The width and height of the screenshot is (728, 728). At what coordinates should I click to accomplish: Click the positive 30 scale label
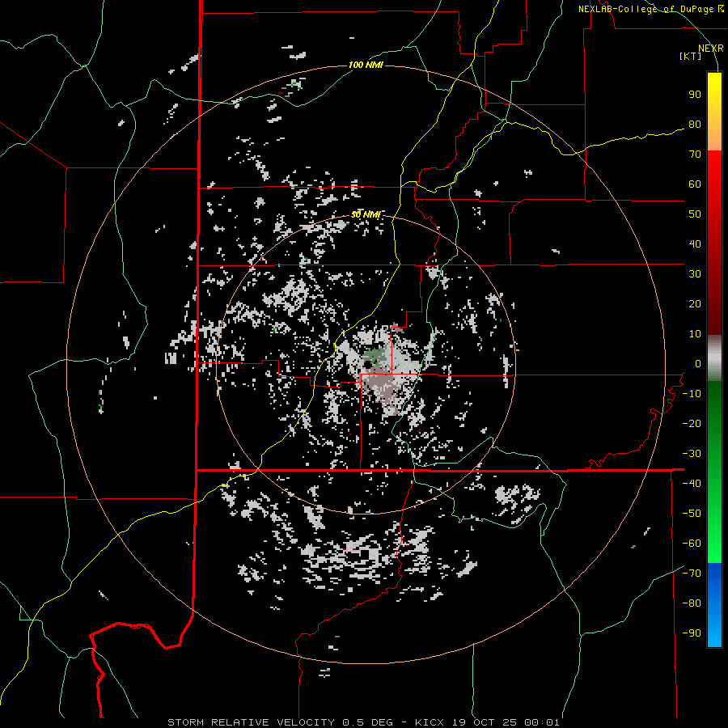[x=695, y=274]
